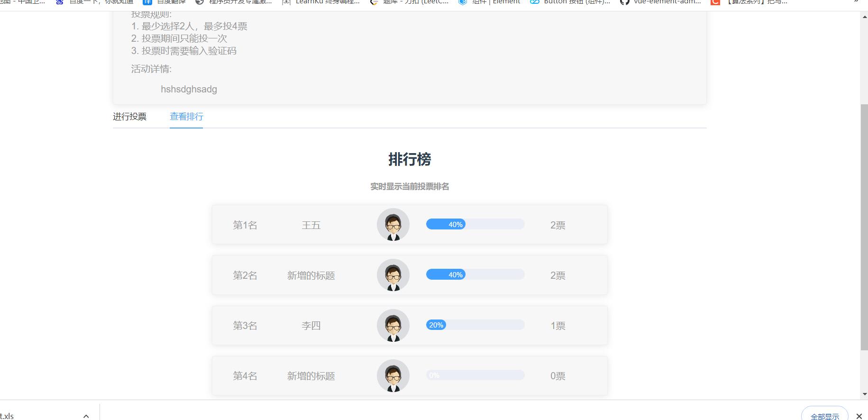
Task: Click 新增的标题 in the 第4名 row
Action: (x=311, y=376)
